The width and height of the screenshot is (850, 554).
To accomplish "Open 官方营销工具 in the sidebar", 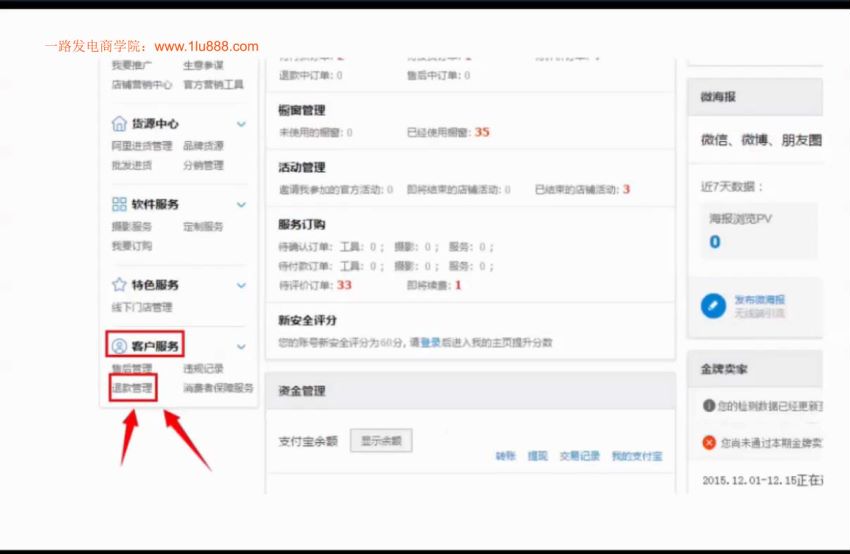I will tap(214, 85).
